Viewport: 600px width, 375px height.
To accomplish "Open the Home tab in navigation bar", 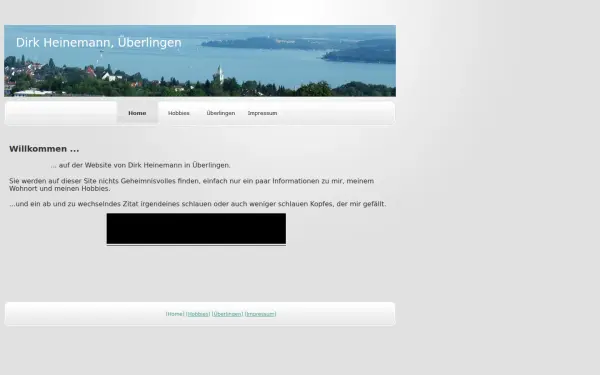I will click(x=137, y=113).
